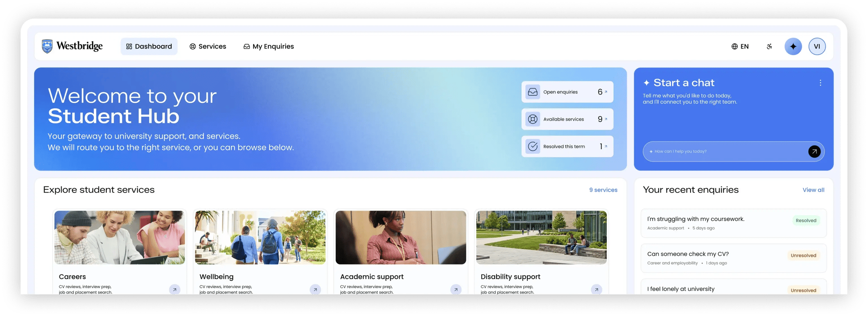The image size is (868, 317).
Task: Click the Start a chat sparkle icon
Action: pos(646,83)
